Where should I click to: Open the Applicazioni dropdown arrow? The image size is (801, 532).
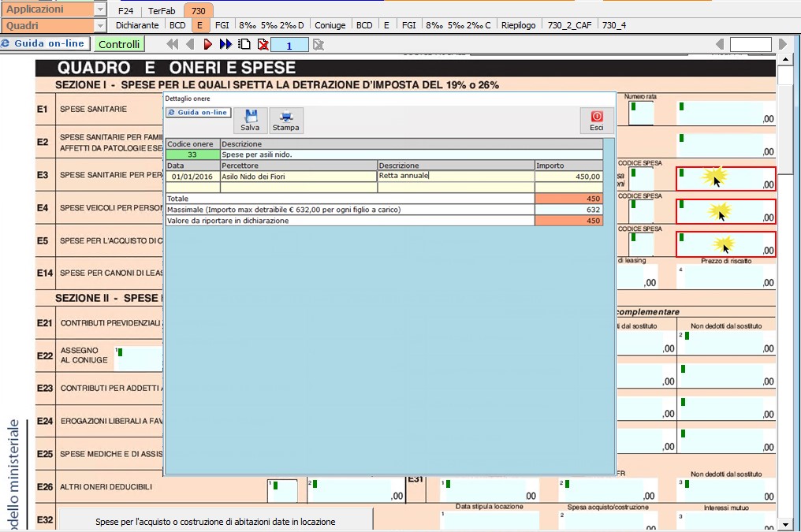[100, 9]
